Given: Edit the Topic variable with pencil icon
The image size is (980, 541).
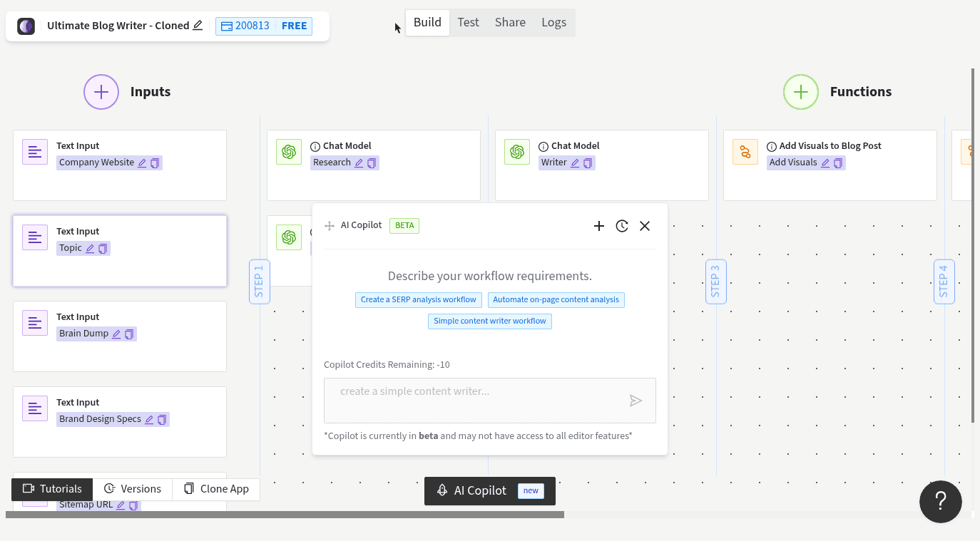Looking at the screenshot, I should (x=91, y=248).
